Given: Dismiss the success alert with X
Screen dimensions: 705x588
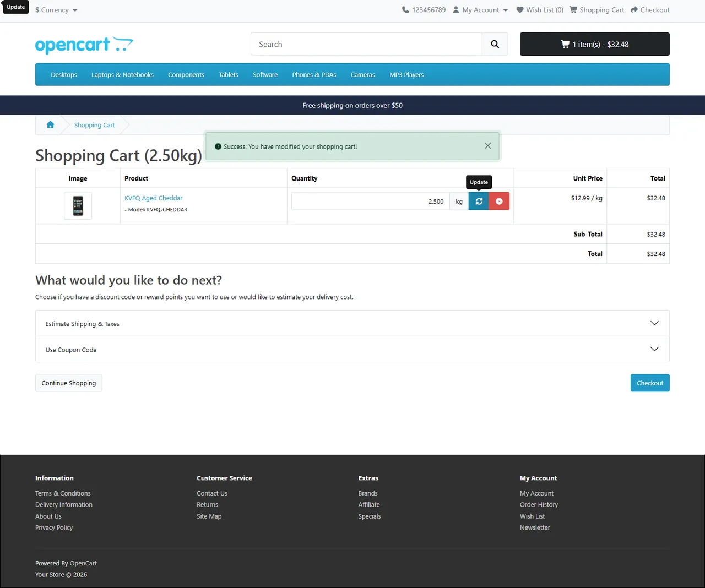Looking at the screenshot, I should (487, 146).
